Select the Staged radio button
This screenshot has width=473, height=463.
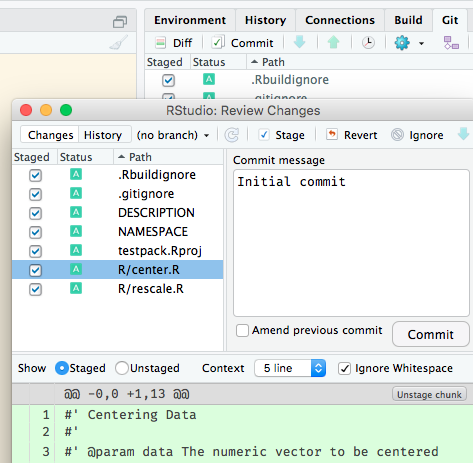(62, 368)
